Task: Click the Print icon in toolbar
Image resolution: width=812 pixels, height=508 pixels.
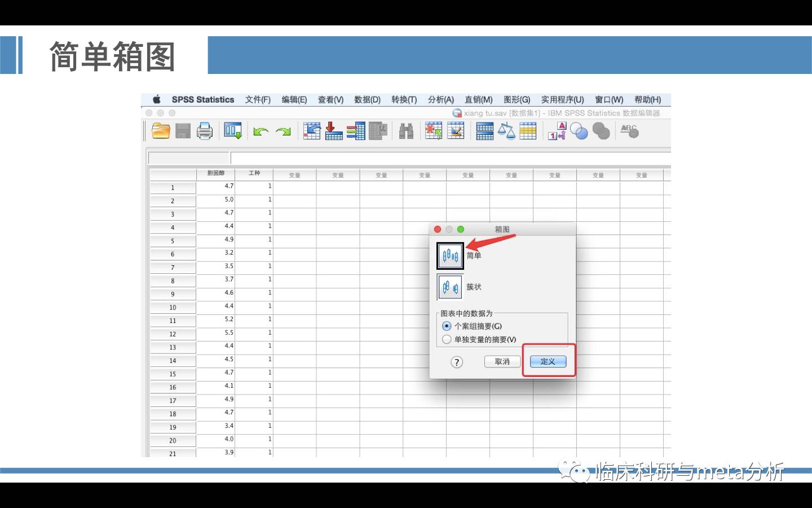Action: [x=204, y=131]
